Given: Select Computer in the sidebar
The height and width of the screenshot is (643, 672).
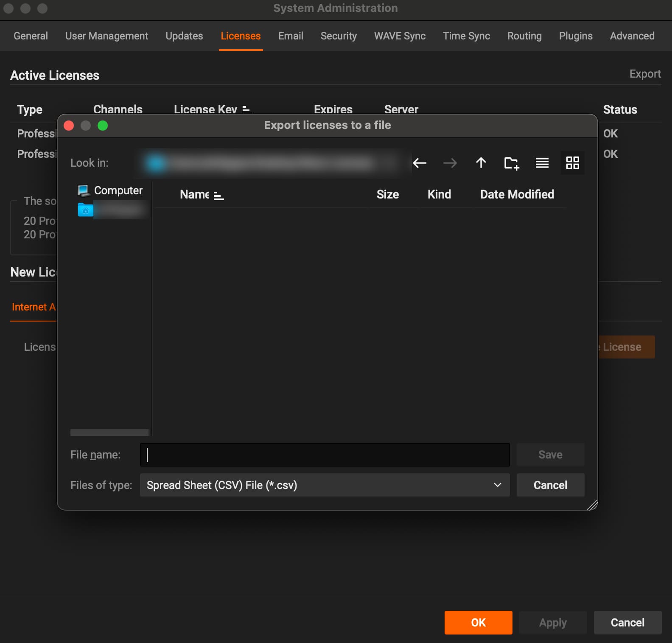Looking at the screenshot, I should 110,190.
